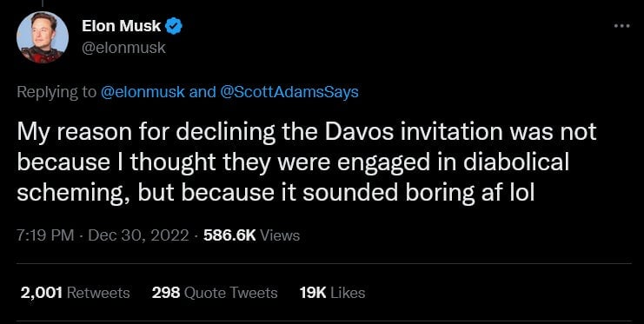Open Elon Musk's profile picture
The image size is (644, 324).
point(43,37)
